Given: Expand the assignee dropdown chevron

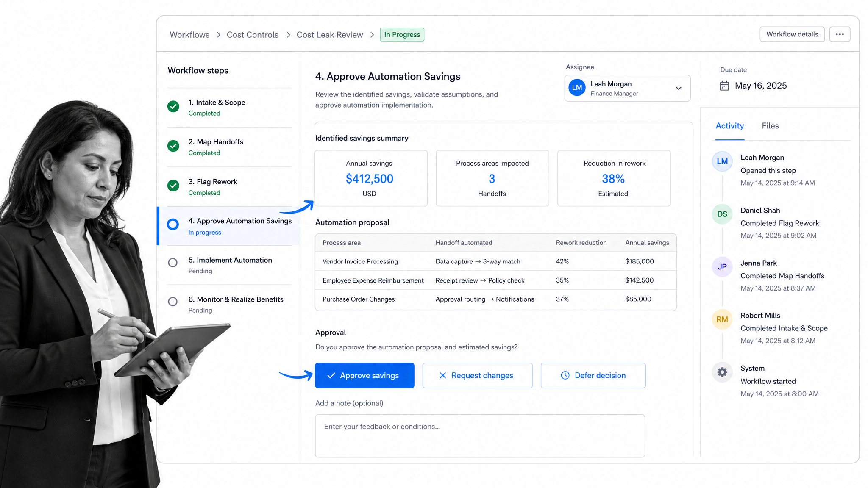Looking at the screenshot, I should 679,88.
